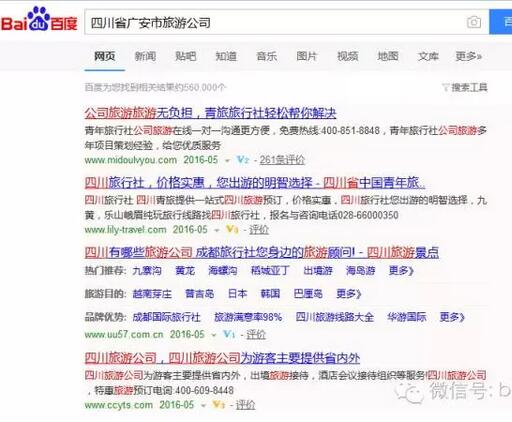The width and height of the screenshot is (512, 422).
Task: Click 评价 link next to uu57.com.cn
Action: point(256,334)
